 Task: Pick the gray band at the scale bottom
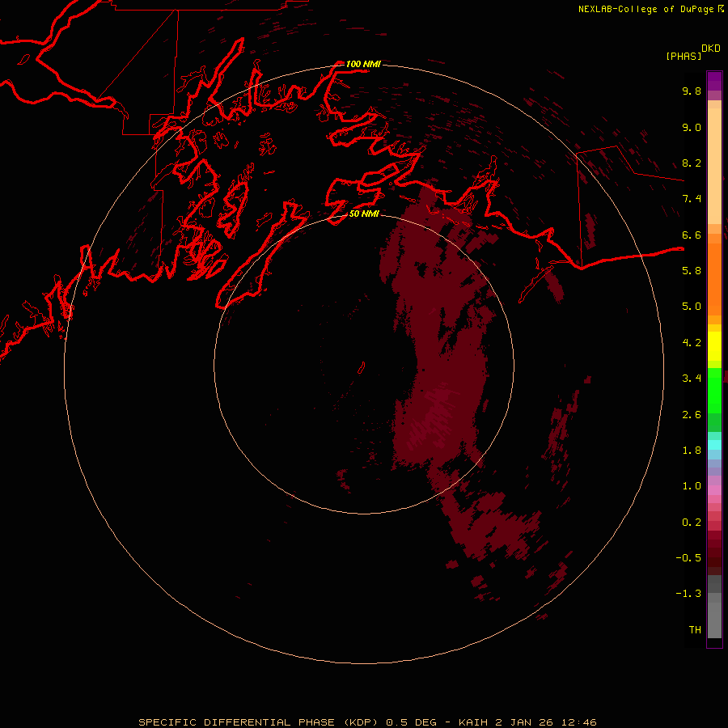[x=714, y=616]
